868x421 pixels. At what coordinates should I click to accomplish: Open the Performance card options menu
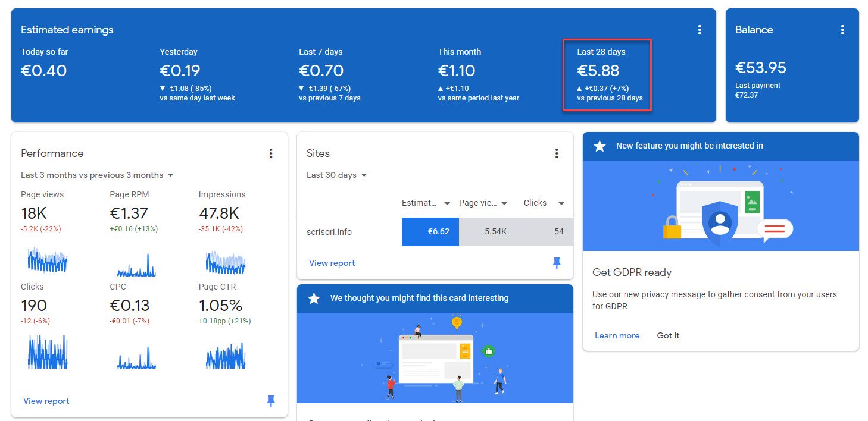click(x=271, y=153)
